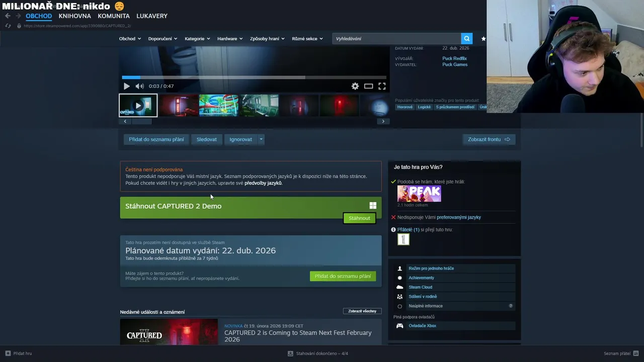Open the KNIHOVNA tab
Screen dimensions: 644x362
(74, 16)
